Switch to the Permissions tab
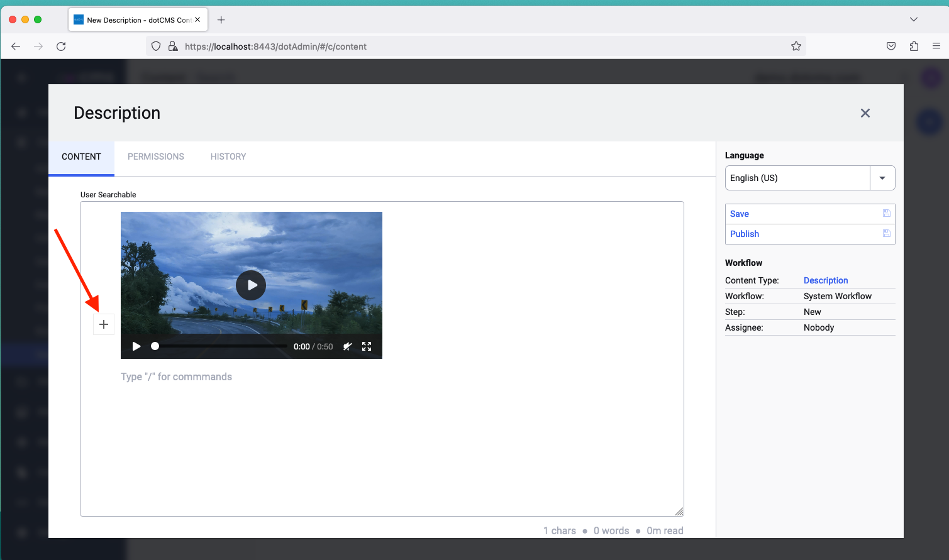This screenshot has width=949, height=560. [x=156, y=156]
